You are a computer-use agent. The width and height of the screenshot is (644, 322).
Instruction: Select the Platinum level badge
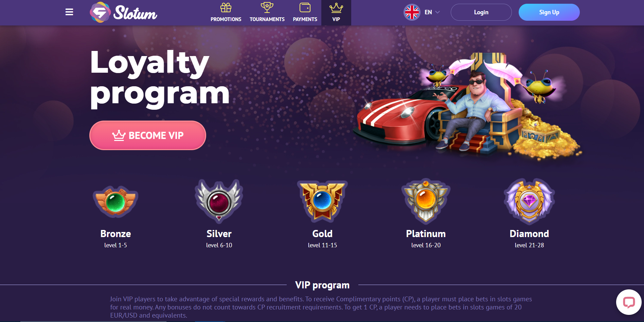[x=426, y=201]
